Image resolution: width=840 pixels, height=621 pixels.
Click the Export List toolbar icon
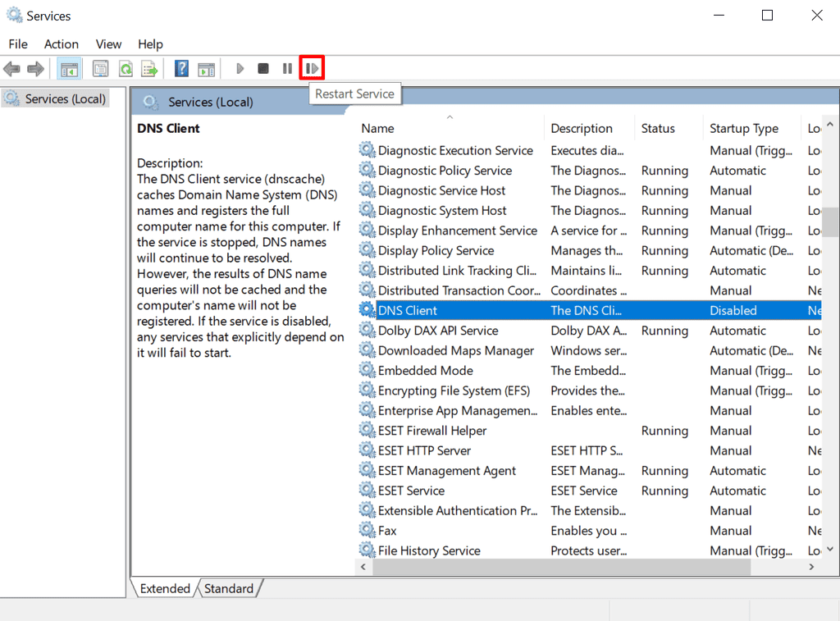[x=149, y=68]
